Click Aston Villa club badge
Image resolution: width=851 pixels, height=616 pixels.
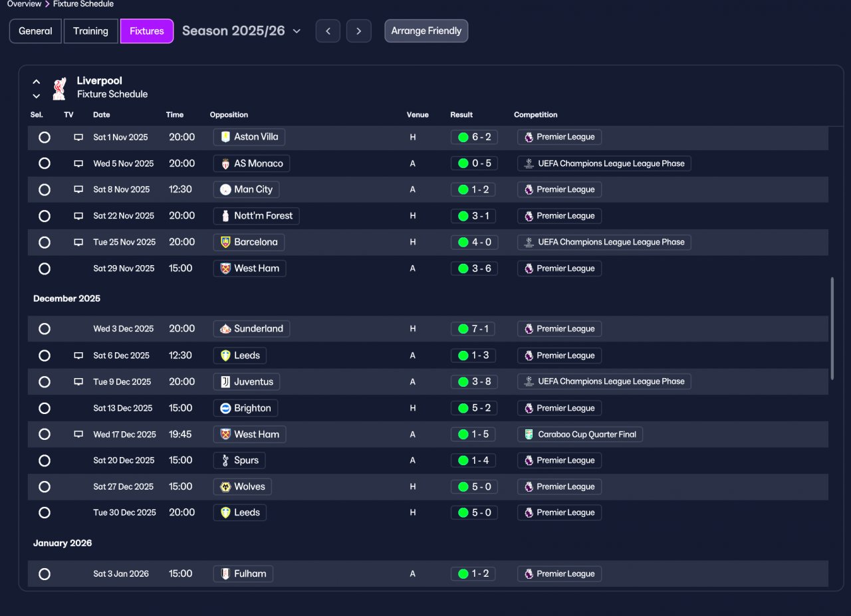click(225, 137)
